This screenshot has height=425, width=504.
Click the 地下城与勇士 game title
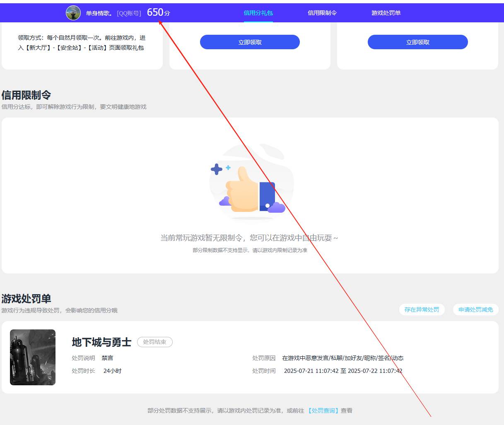click(x=101, y=343)
